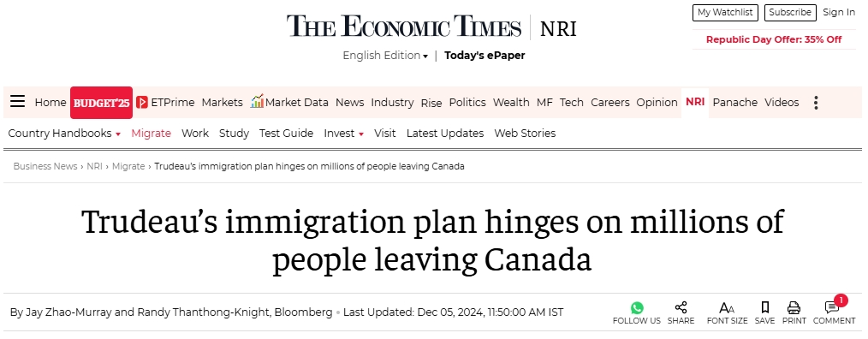This screenshot has width=868, height=339.
Task: Open the three-dot more options icon
Action: tap(816, 103)
